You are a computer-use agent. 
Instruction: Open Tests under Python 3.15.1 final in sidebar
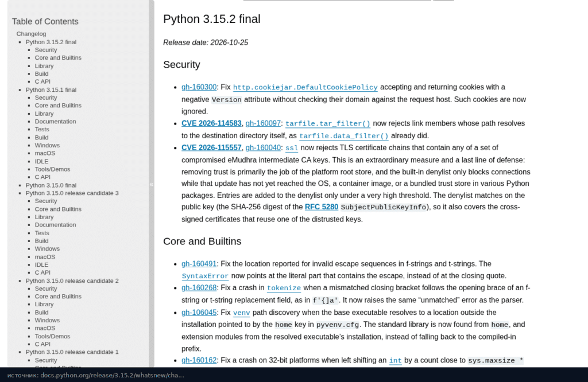[42, 129]
